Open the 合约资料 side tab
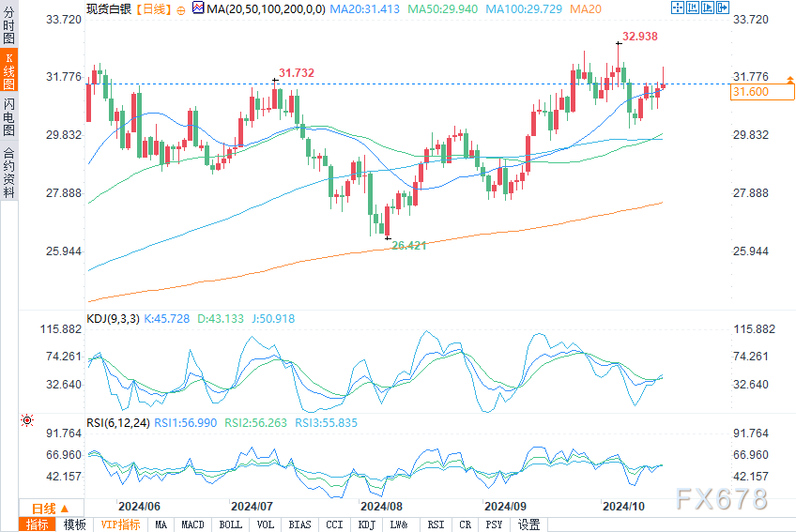This screenshot has height=532, width=796. [x=8, y=171]
